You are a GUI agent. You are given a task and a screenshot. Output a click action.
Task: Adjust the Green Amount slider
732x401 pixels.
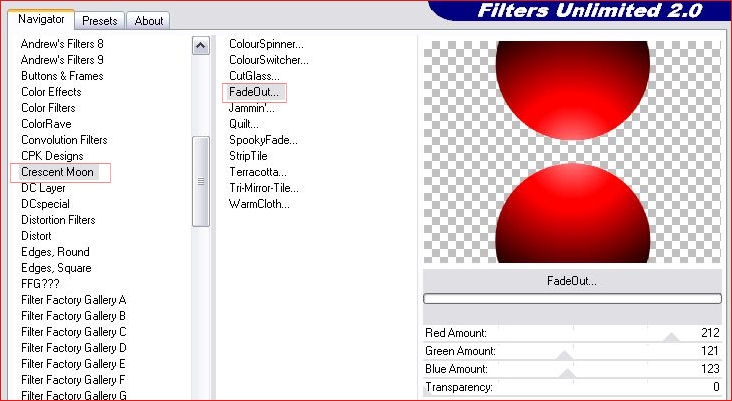(565, 353)
